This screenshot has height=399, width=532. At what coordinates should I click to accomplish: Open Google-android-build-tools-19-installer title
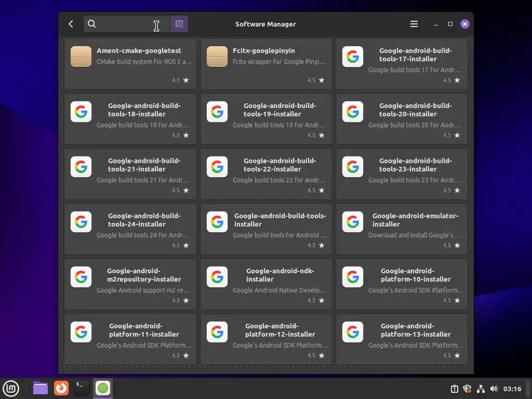click(280, 110)
